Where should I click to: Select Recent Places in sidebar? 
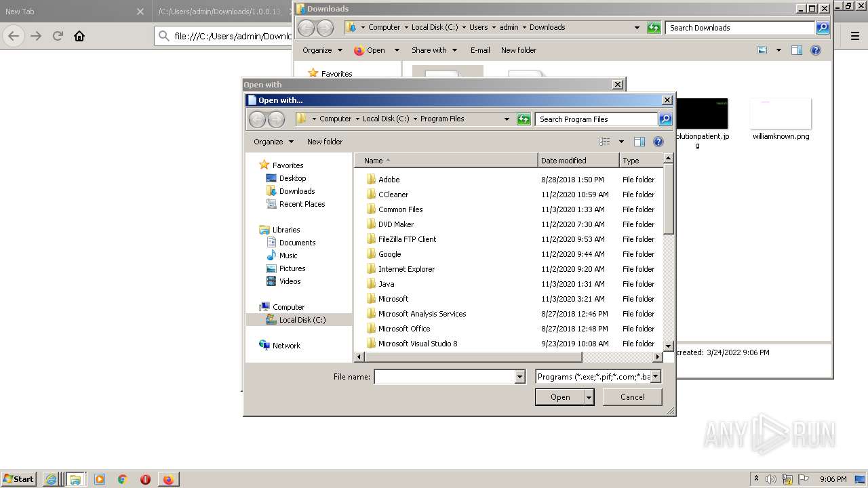[302, 204]
